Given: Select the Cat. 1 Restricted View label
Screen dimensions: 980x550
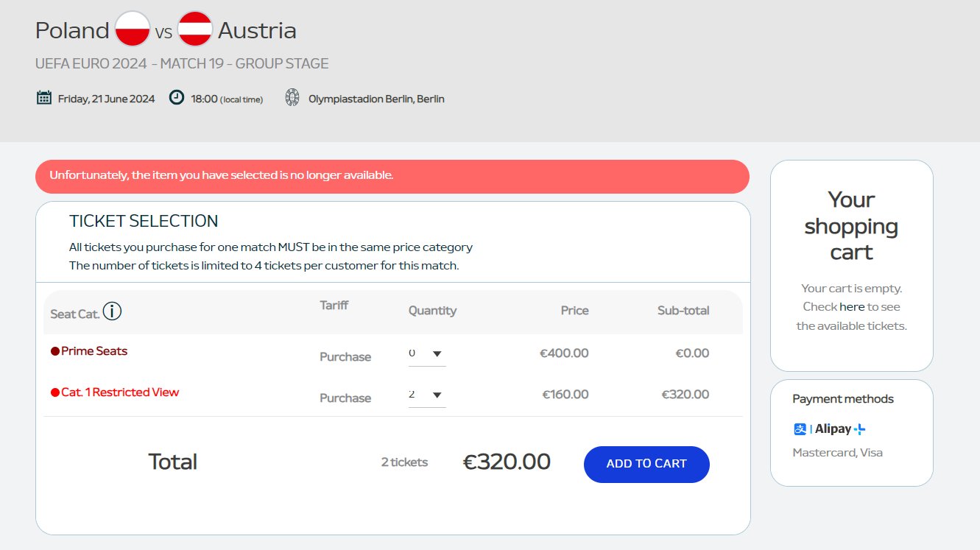Looking at the screenshot, I should [x=120, y=392].
